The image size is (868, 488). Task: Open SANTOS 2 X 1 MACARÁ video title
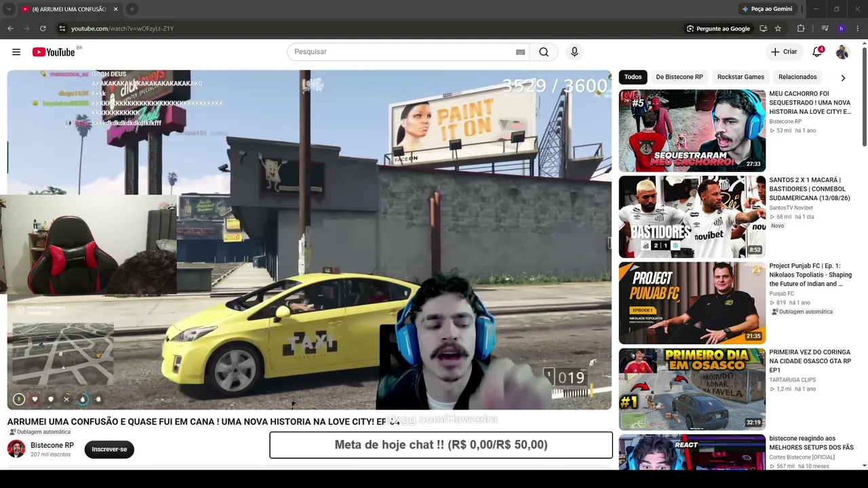[810, 189]
